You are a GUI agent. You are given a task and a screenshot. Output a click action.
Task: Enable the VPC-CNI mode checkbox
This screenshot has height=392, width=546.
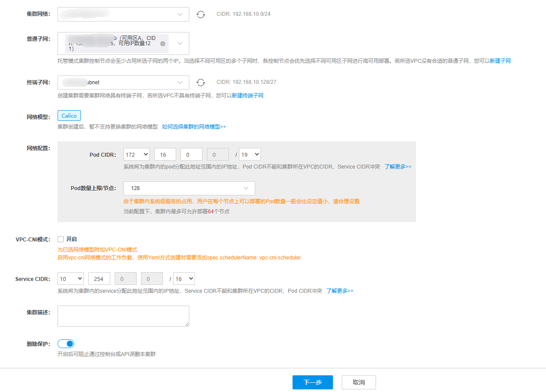click(x=61, y=239)
